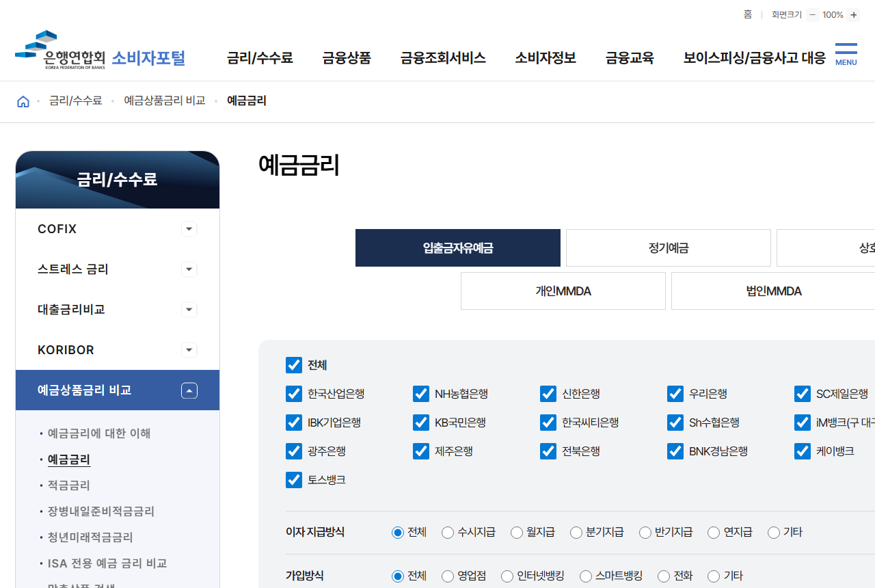Uncheck the 토스뱅크 checkbox
875x588 pixels.
[294, 480]
